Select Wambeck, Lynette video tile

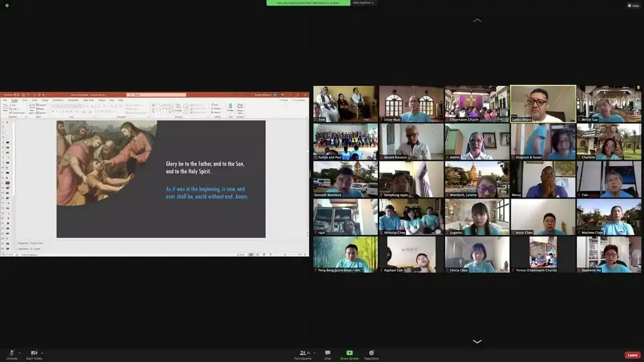477,179
